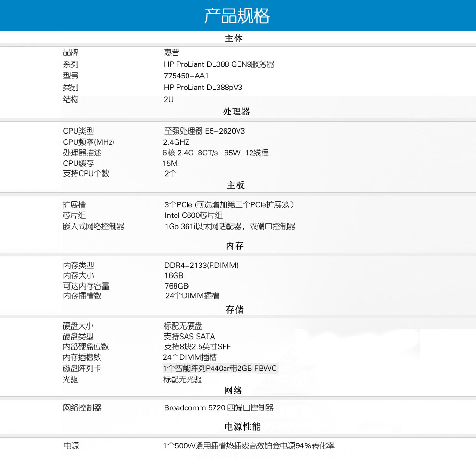Select 24个DIMM插槽 value in 内存 section
The image size is (476, 458).
(192, 295)
